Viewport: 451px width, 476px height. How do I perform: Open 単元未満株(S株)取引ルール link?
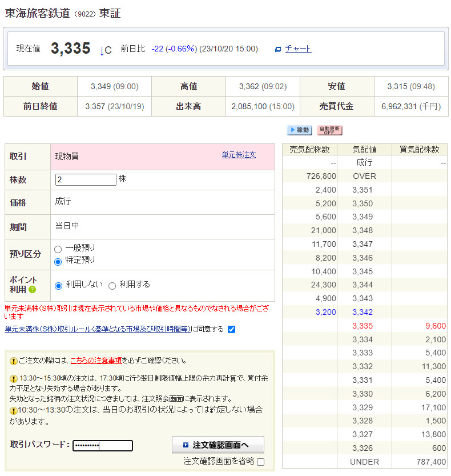98,329
